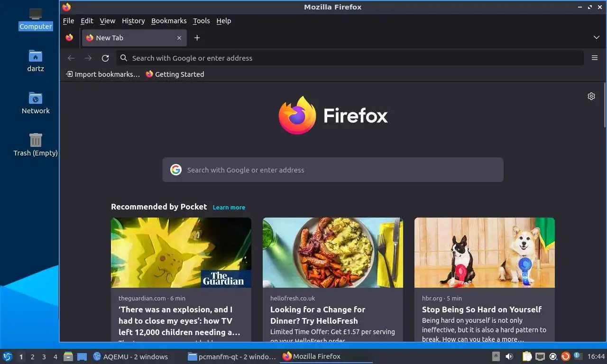
Task: Open the hbr.org dogs image card
Action: [485, 253]
